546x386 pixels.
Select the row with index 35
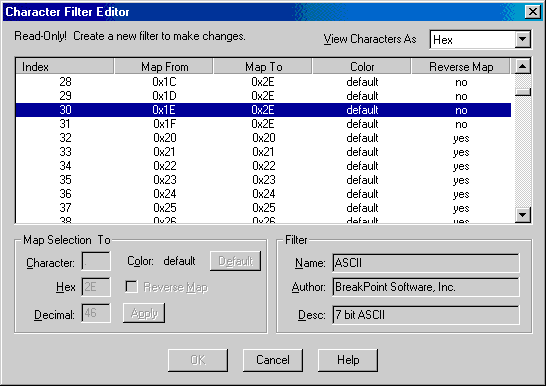263,180
